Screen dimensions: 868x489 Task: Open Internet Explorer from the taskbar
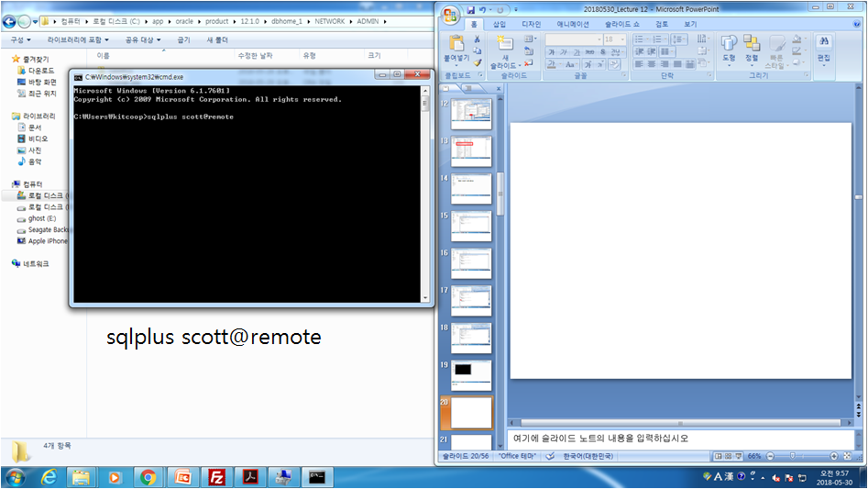click(x=49, y=477)
